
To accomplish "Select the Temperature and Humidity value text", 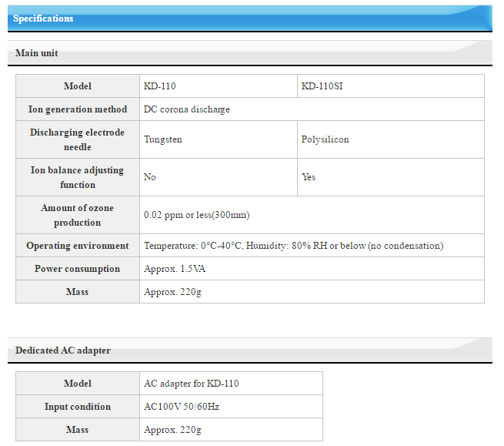I will pos(293,246).
